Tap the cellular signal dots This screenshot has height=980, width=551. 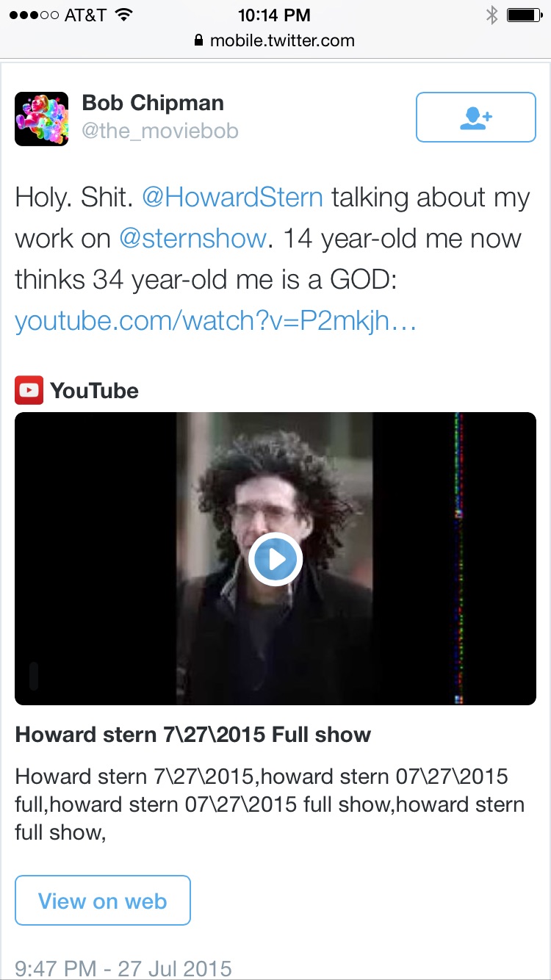(30, 15)
